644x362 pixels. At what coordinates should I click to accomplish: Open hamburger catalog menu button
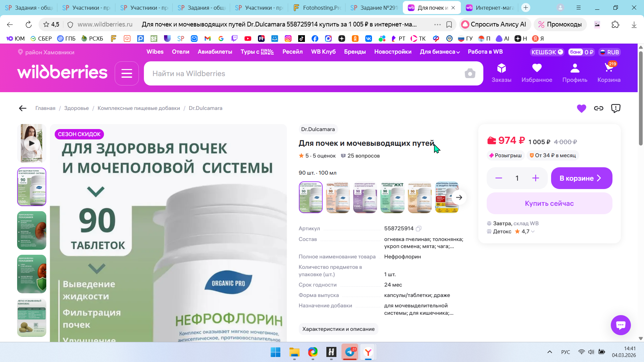(x=126, y=73)
